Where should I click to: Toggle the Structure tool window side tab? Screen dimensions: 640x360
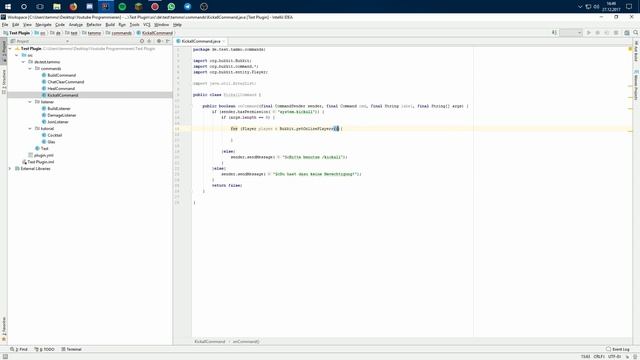pyautogui.click(x=4, y=81)
